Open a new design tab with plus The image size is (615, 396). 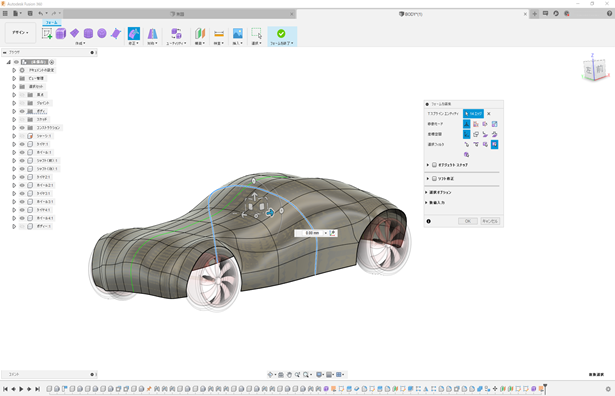(534, 14)
